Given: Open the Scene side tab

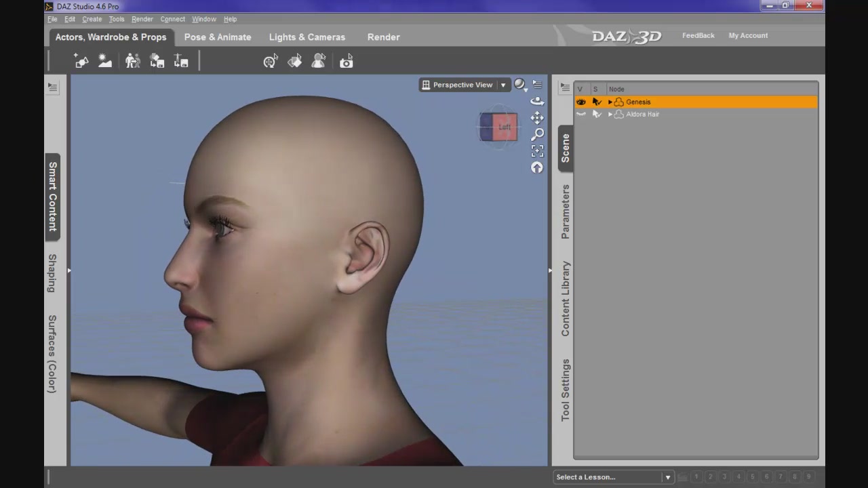Looking at the screenshot, I should (566, 148).
